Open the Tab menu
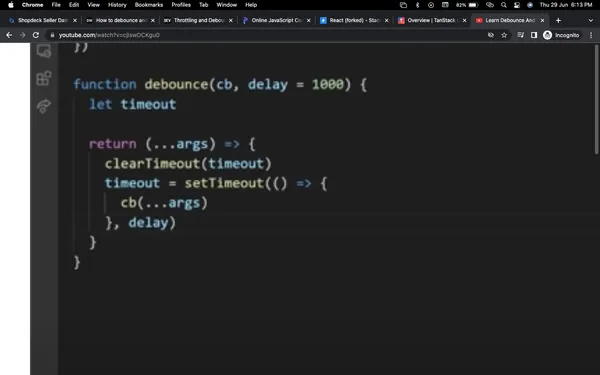 click(x=204, y=5)
